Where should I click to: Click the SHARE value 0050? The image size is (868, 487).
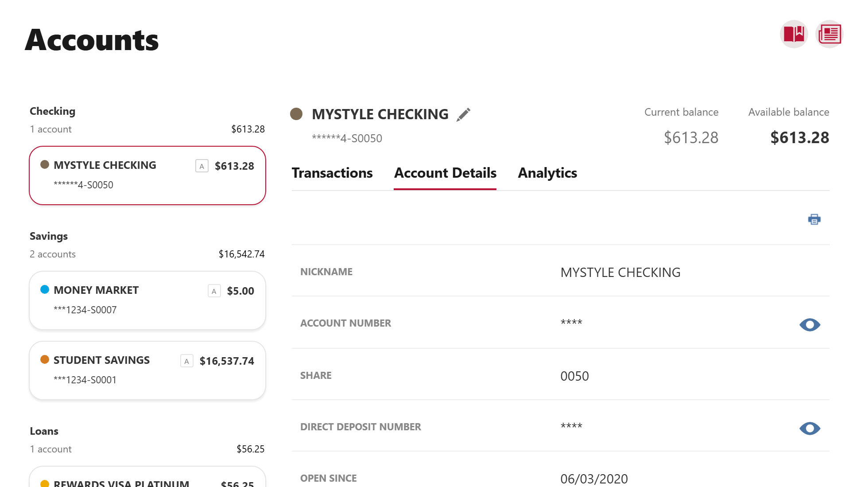(574, 376)
